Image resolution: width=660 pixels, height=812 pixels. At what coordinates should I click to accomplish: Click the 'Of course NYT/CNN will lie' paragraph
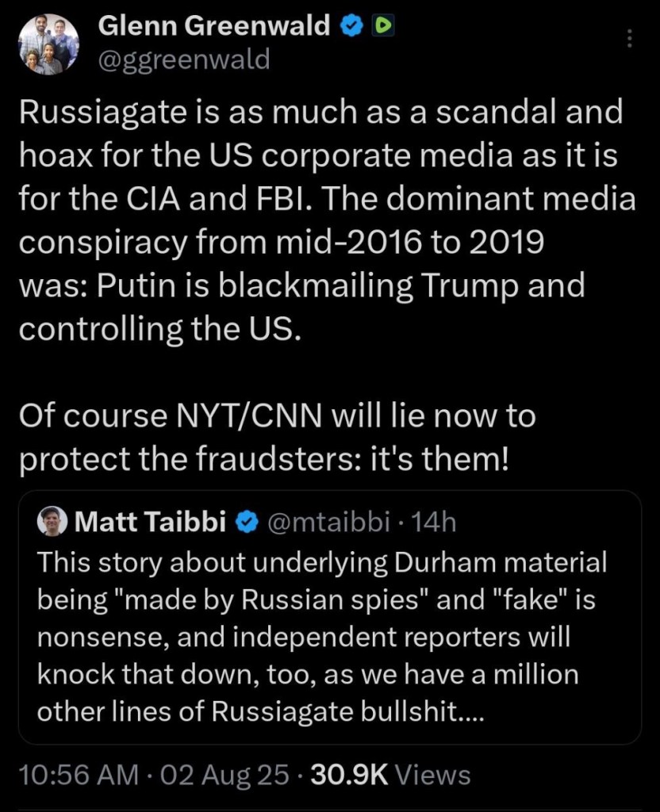[x=276, y=416]
